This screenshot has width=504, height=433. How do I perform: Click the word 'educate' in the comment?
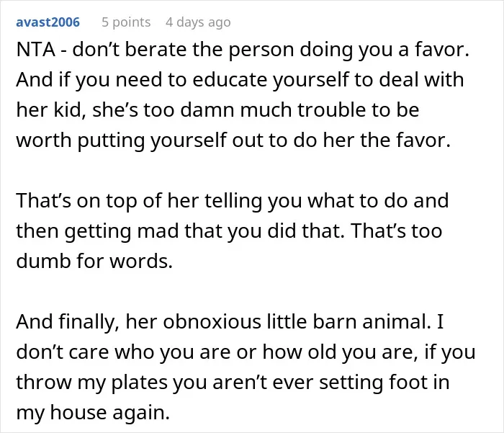coord(230,80)
